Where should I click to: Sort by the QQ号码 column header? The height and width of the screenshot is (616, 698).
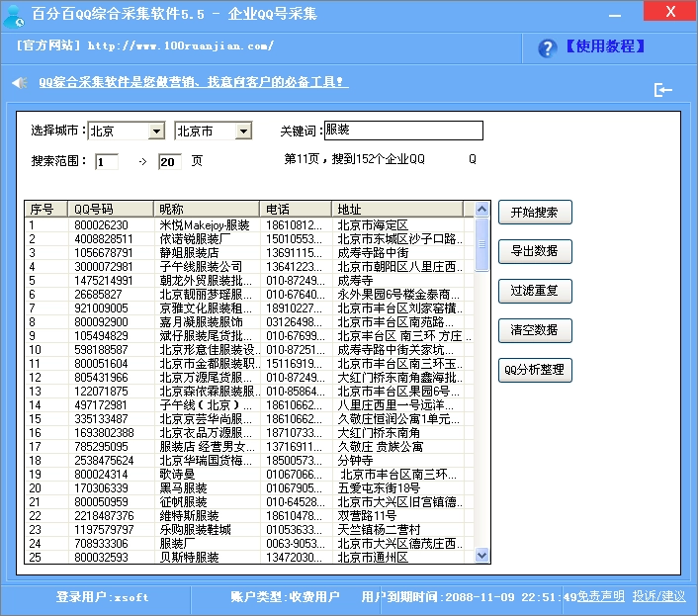[x=111, y=210]
